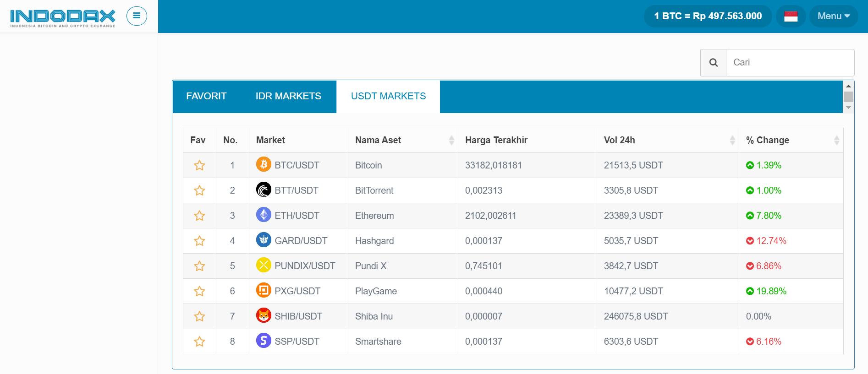This screenshot has width=868, height=374.
Task: Open the PXG/USDT market link
Action: click(x=297, y=291)
